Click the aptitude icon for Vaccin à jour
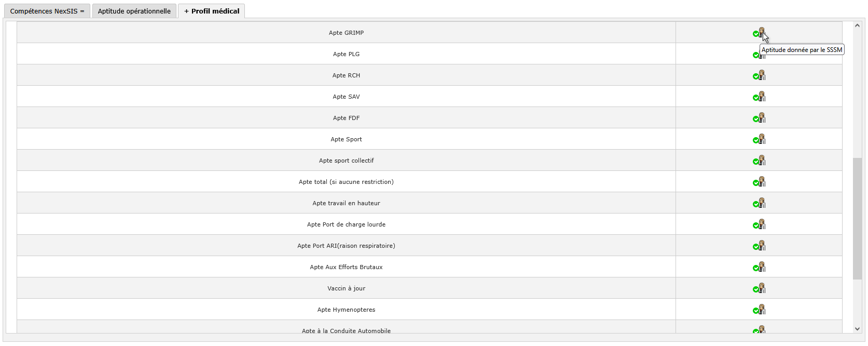 759,288
